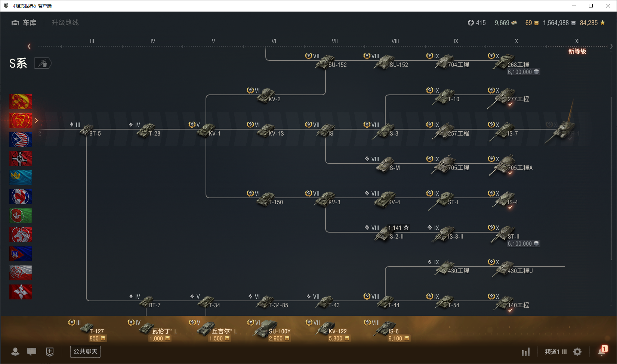Click the 1,564,988 credits balance
Viewport: 617px width, 364px height.
(559, 23)
